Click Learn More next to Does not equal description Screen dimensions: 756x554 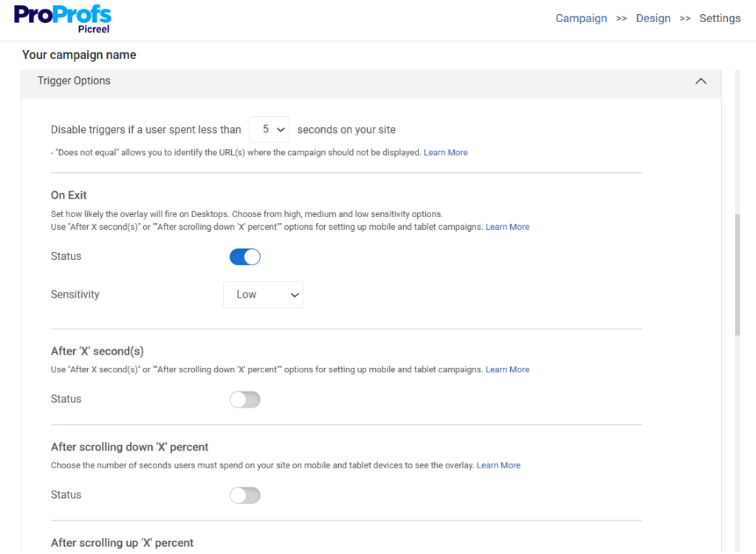(x=445, y=152)
